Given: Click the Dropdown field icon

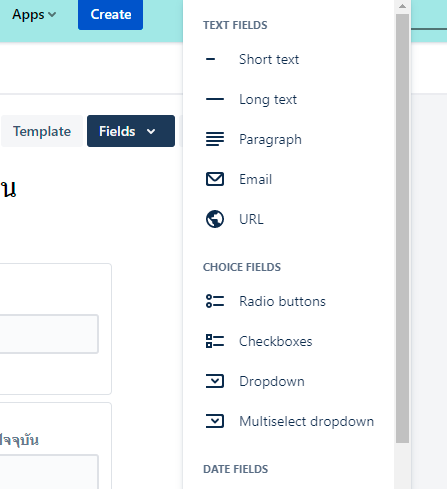Looking at the screenshot, I should 215,381.
